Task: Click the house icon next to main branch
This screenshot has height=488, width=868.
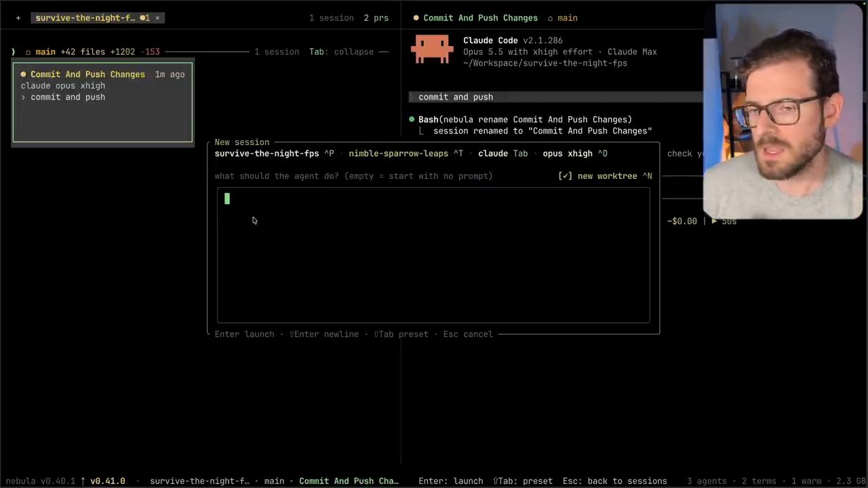Action: (28, 52)
